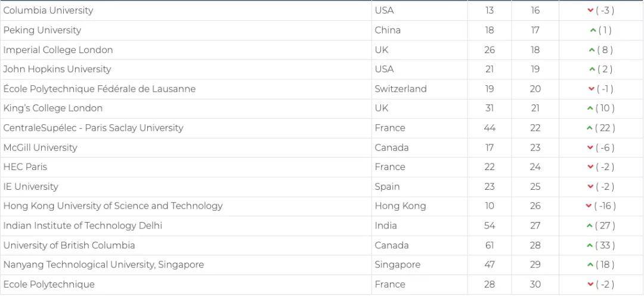Click red down arrow for McGill University
This screenshot has height=296, width=644.
[x=590, y=147]
